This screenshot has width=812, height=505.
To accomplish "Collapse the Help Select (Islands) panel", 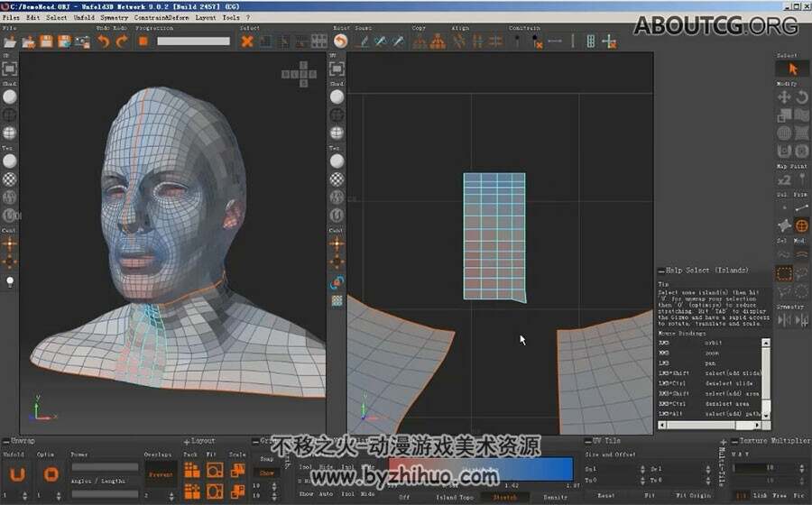I will pyautogui.click(x=661, y=271).
